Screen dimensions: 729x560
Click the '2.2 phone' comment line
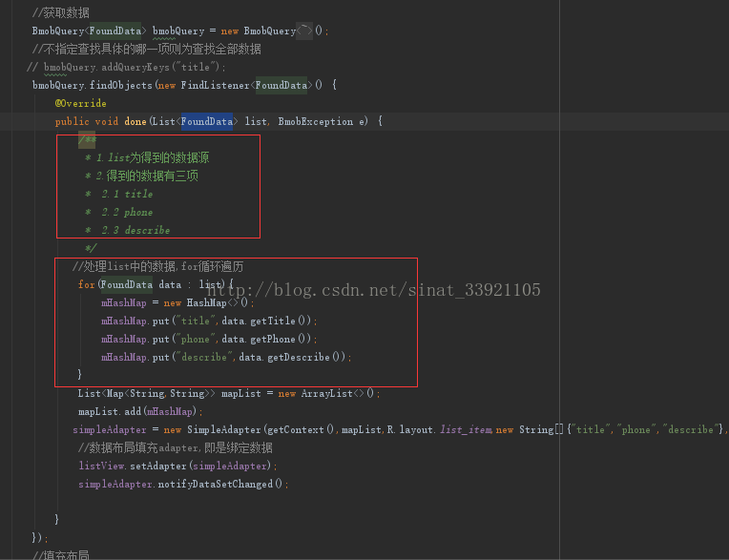[x=119, y=213]
